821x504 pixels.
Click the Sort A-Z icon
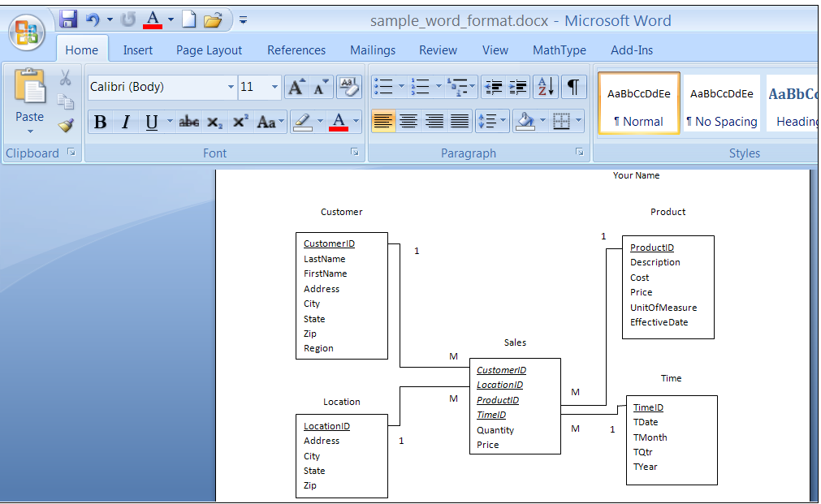547,87
